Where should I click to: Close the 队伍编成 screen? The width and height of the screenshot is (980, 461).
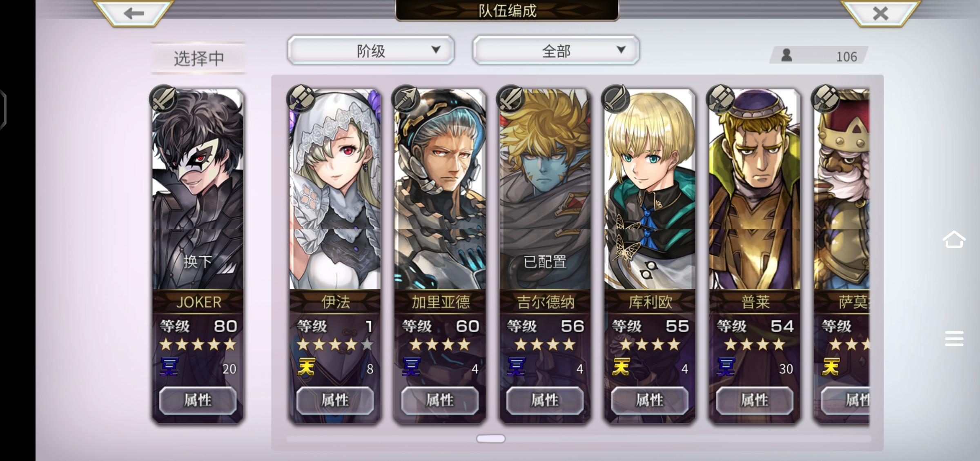881,13
